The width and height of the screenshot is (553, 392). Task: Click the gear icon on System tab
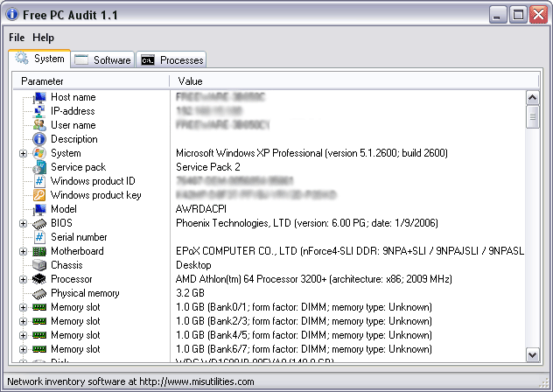[22, 59]
